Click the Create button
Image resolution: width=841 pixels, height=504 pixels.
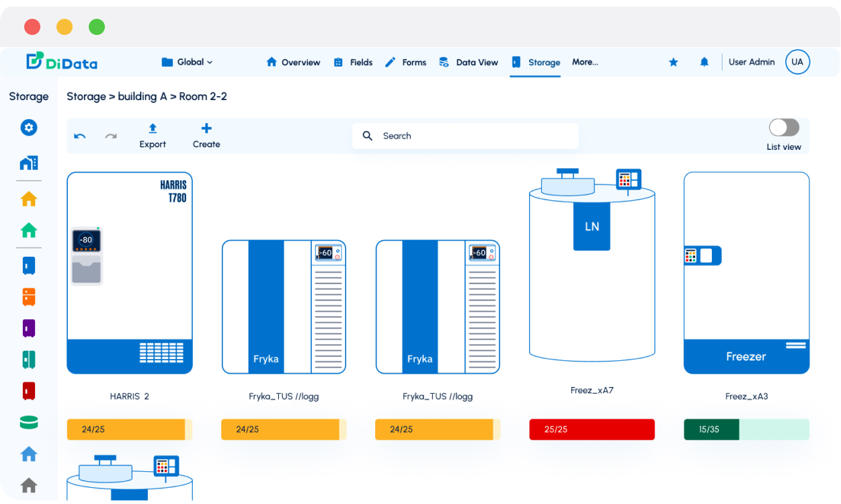(x=206, y=136)
